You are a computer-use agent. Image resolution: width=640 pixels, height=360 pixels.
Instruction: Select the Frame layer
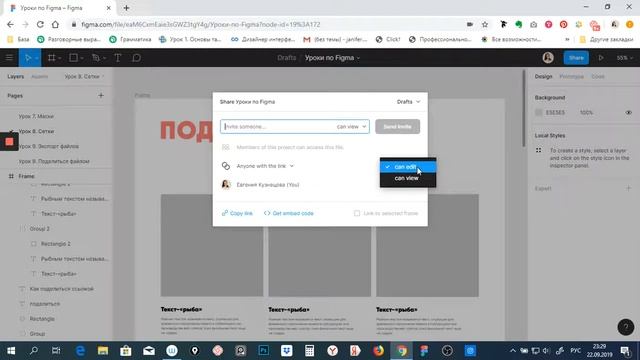click(x=26, y=176)
